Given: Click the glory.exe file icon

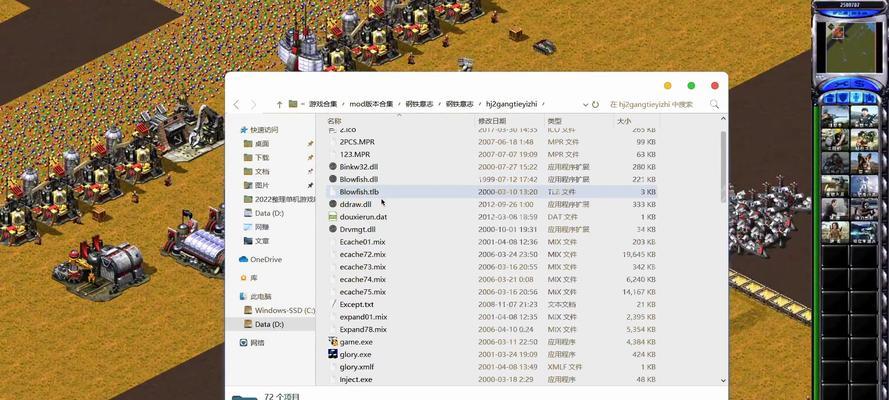Looking at the screenshot, I should (333, 354).
